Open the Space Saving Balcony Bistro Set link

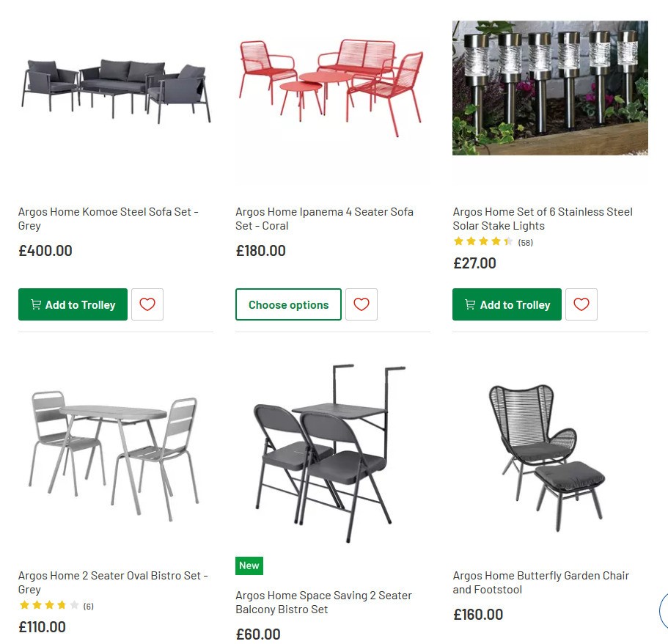[323, 602]
